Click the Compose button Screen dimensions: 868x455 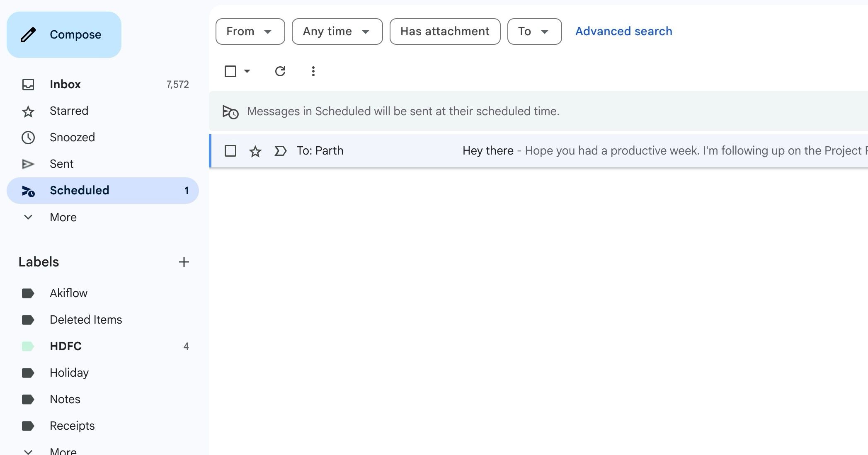(64, 35)
